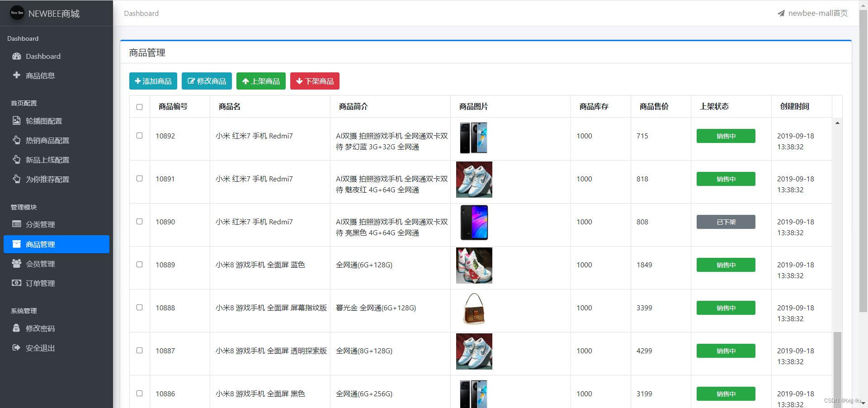The image size is (868, 408).
Task: Click the 已下架 status button for 10890
Action: pos(726,222)
